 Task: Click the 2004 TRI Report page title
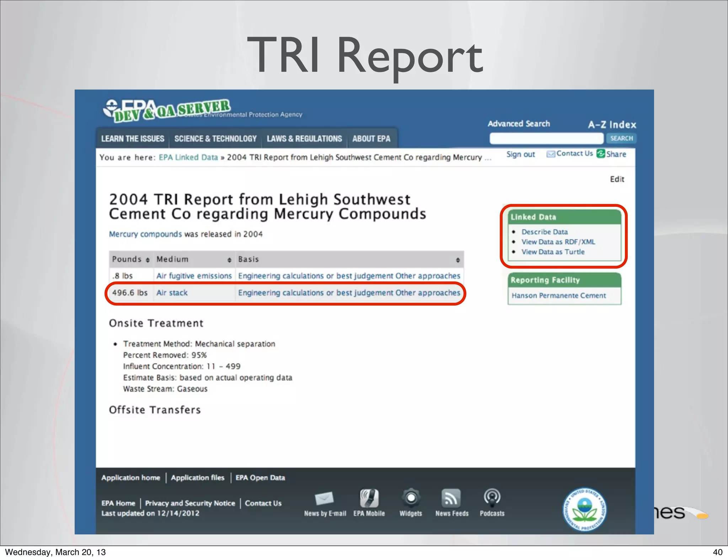pyautogui.click(x=267, y=207)
